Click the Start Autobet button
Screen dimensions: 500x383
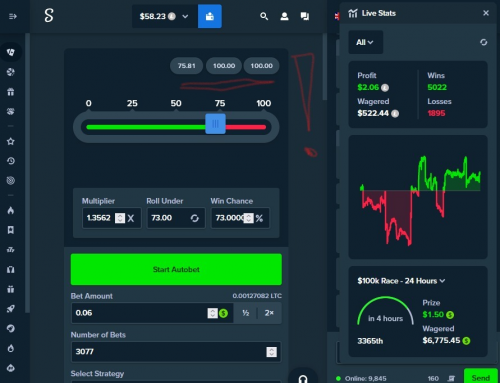point(176,269)
